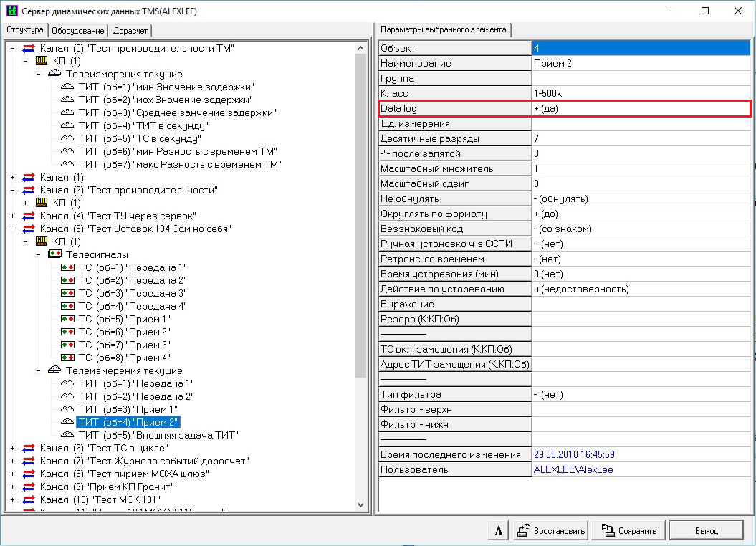
Task: Switch to the Оборудование tab
Action: 79,30
